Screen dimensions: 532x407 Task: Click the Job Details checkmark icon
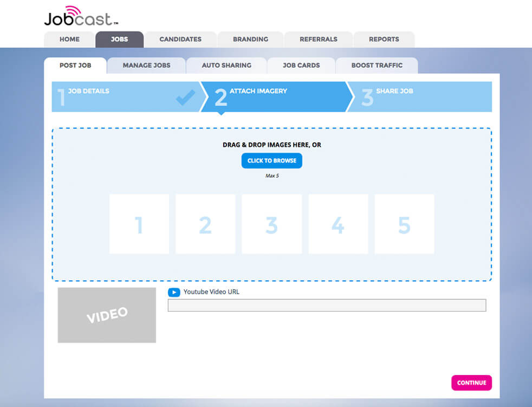(x=185, y=98)
